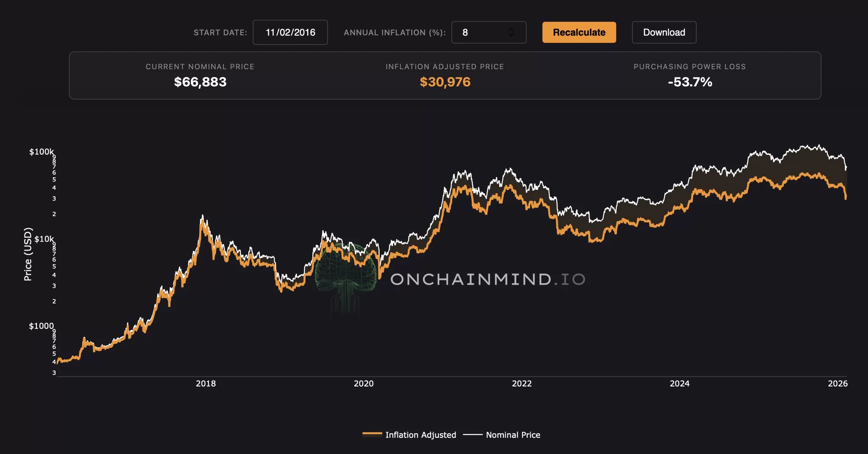The height and width of the screenshot is (454, 868).
Task: Click the inflation stepper down arrow
Action: click(x=511, y=36)
